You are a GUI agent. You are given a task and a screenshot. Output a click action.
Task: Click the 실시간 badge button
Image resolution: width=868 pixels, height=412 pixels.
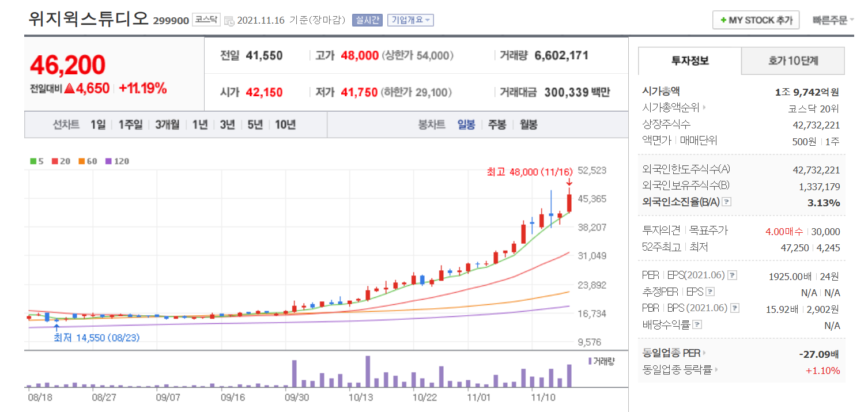(367, 20)
